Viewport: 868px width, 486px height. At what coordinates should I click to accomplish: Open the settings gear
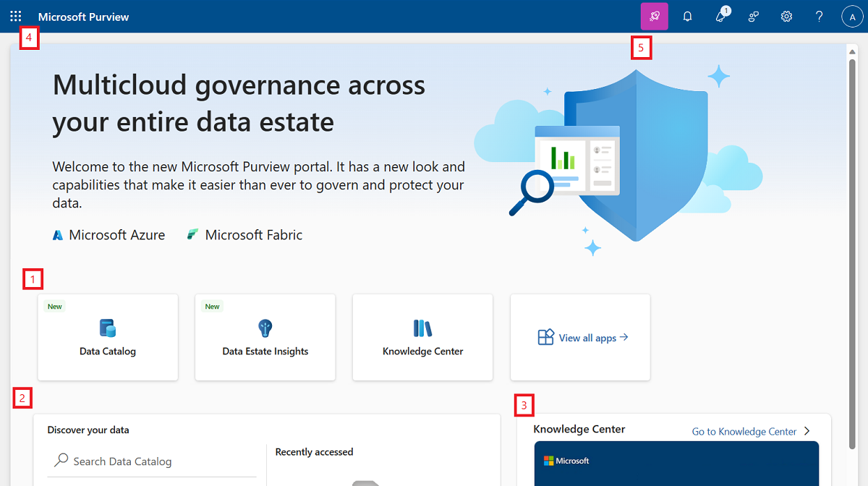click(x=786, y=16)
